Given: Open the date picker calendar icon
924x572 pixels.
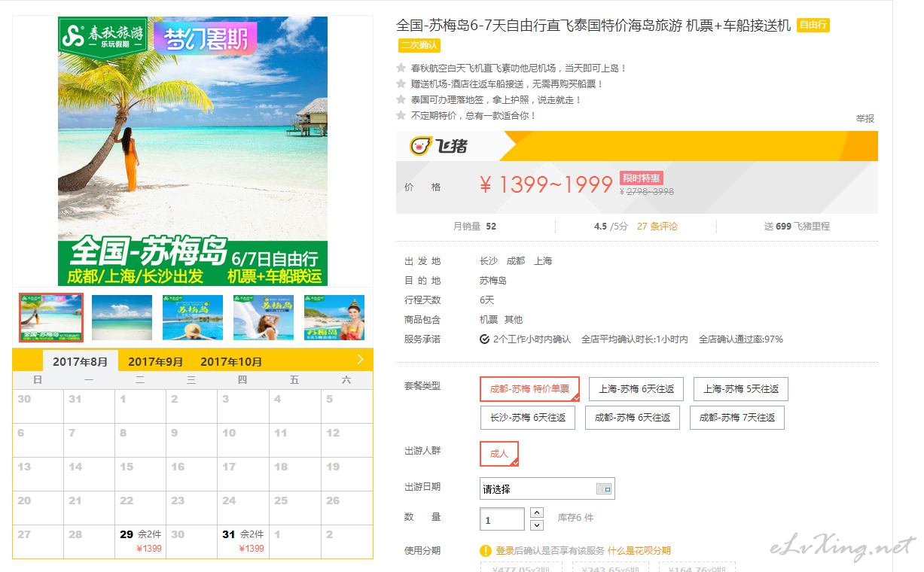Looking at the screenshot, I should (604, 489).
